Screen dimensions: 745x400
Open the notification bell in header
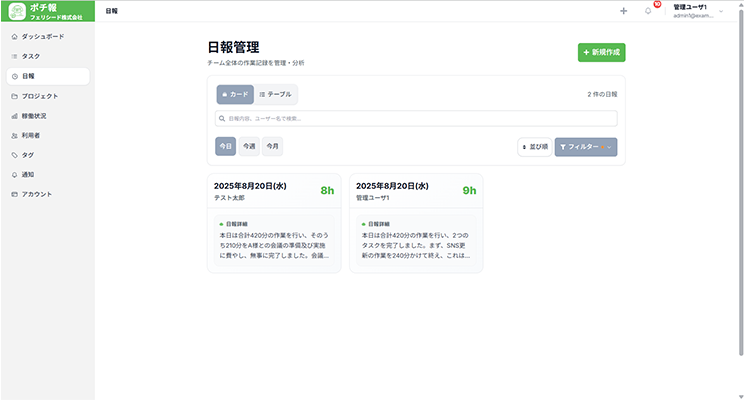tap(648, 11)
